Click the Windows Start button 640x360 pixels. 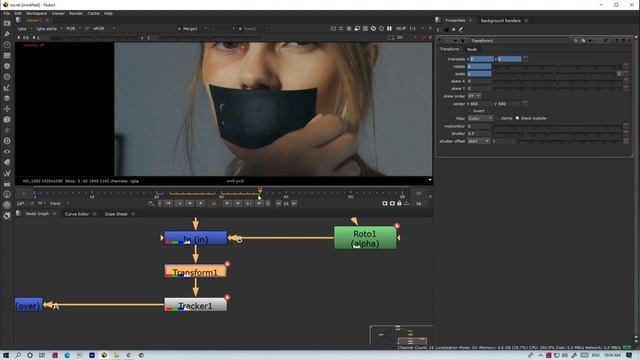coord(6,356)
